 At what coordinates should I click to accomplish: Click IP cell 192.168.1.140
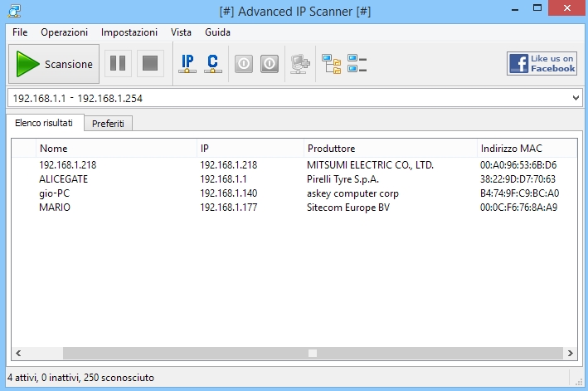pyautogui.click(x=229, y=193)
